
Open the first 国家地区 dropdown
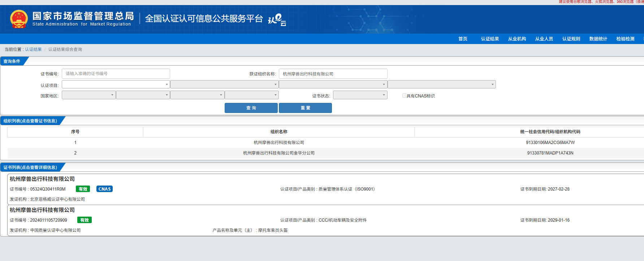88,95
